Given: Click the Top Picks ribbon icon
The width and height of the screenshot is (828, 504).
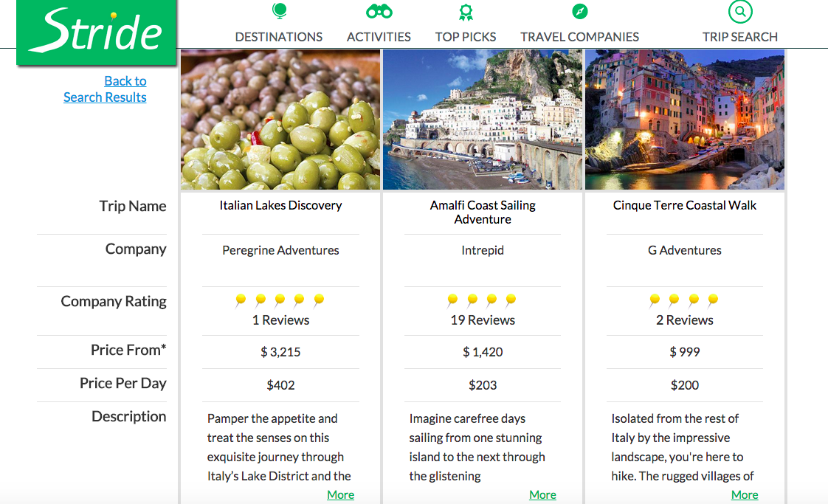Looking at the screenshot, I should (x=466, y=12).
